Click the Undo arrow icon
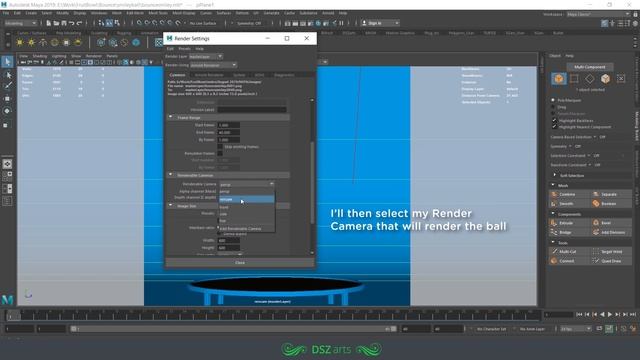 point(71,23)
